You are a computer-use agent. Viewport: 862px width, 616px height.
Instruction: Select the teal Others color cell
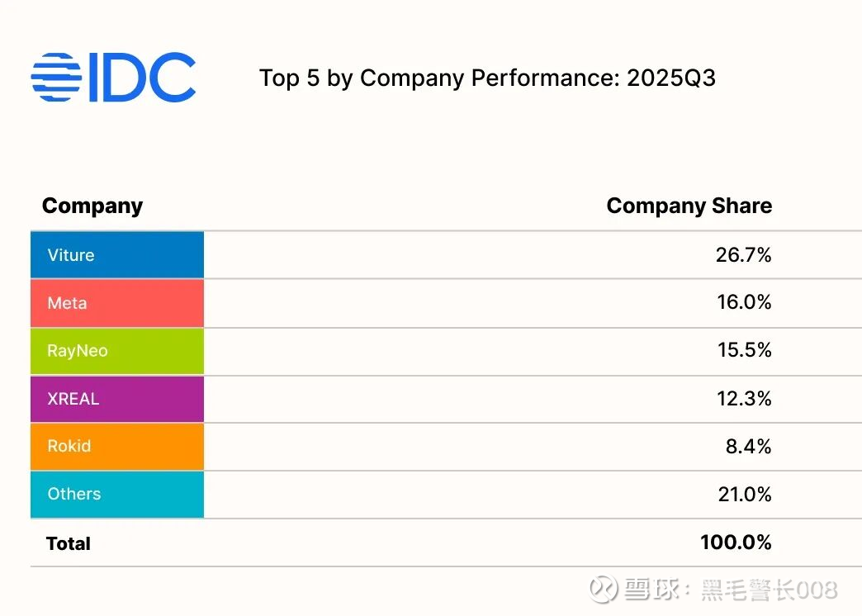pos(117,495)
